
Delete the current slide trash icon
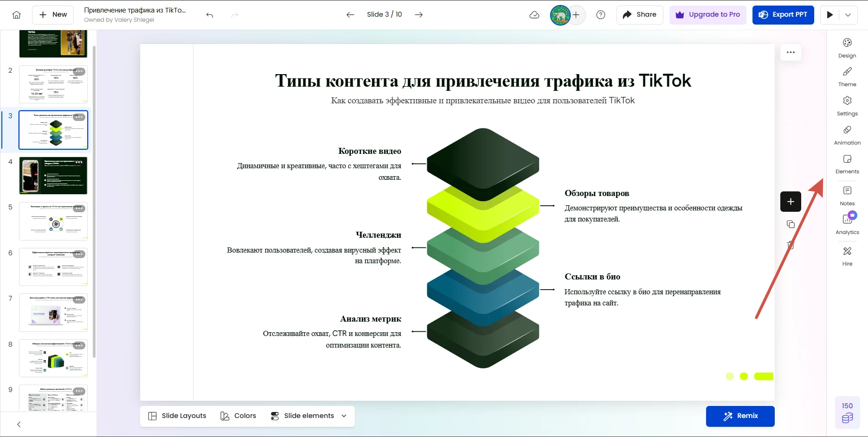(x=791, y=245)
